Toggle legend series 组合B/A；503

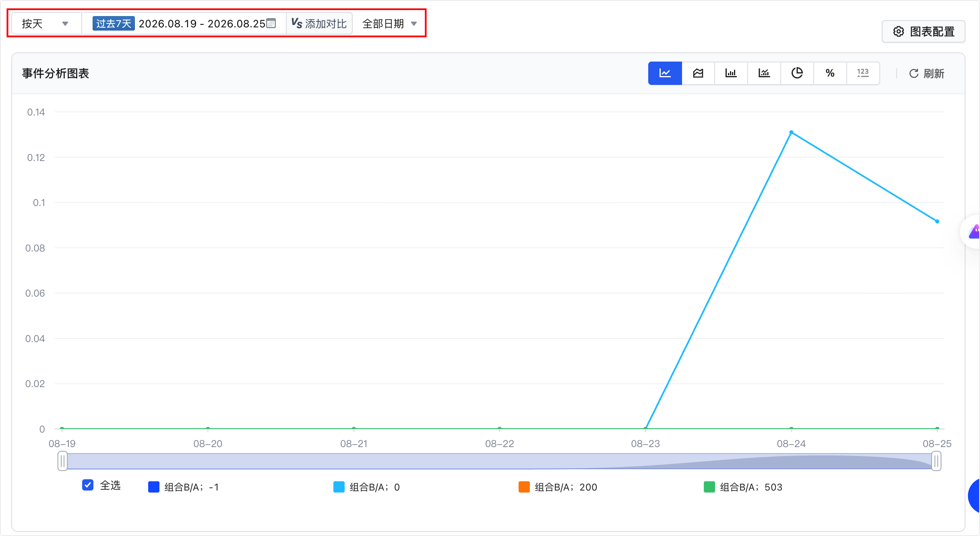click(743, 487)
